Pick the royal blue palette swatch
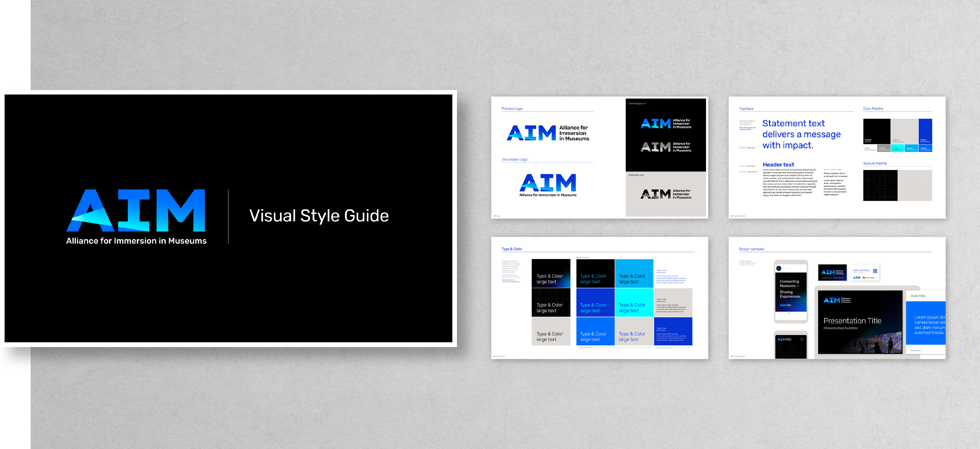Screen dimensions: 980x449 (925, 131)
